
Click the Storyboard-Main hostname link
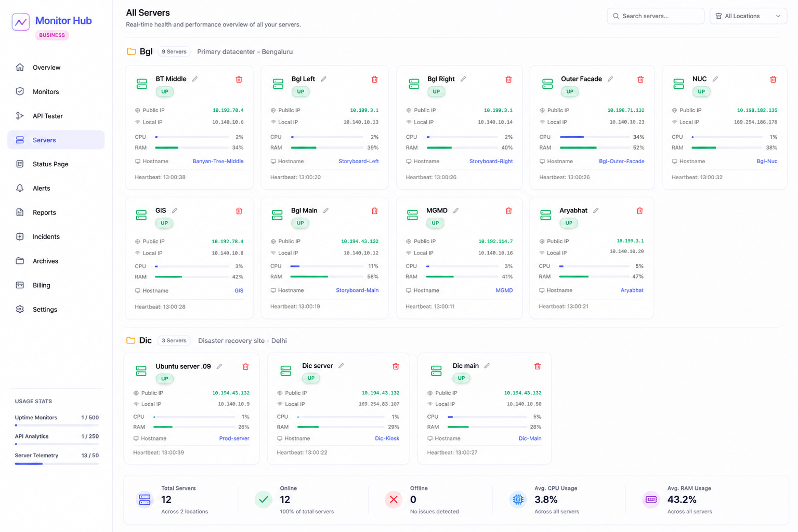357,290
